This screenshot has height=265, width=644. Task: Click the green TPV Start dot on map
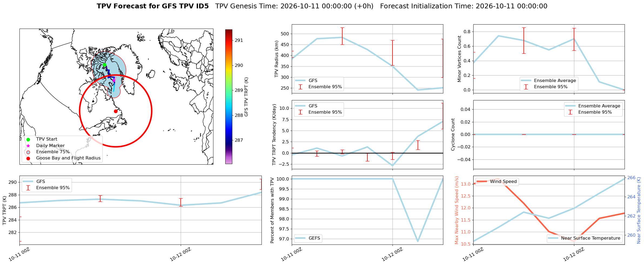[105, 65]
